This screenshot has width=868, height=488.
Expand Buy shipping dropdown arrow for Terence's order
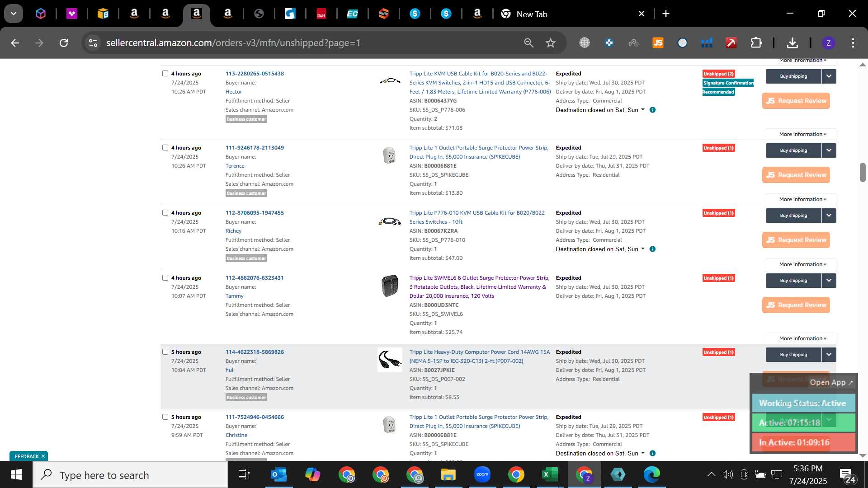tap(829, 150)
